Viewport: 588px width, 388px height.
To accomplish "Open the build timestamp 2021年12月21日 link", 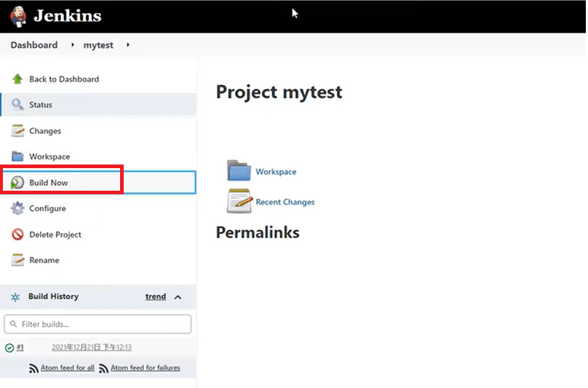I will point(92,347).
